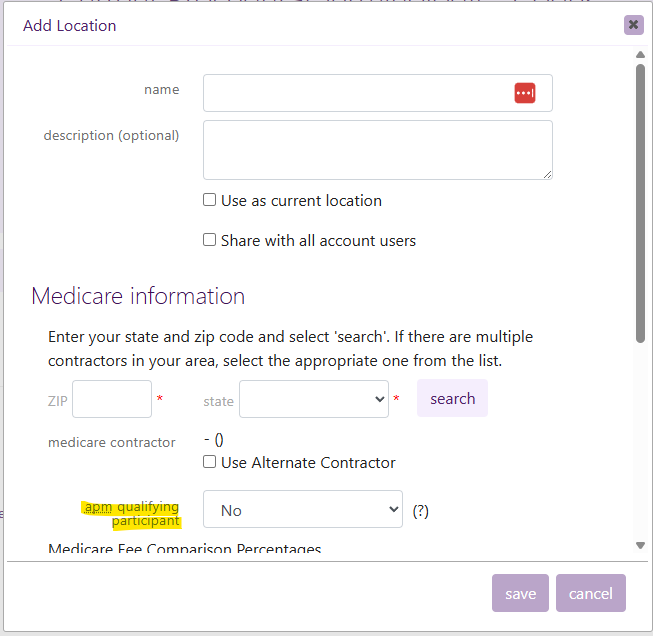Image resolution: width=653 pixels, height=636 pixels.
Task: Click the (?) help icon beside APM dropdown
Action: coord(421,511)
